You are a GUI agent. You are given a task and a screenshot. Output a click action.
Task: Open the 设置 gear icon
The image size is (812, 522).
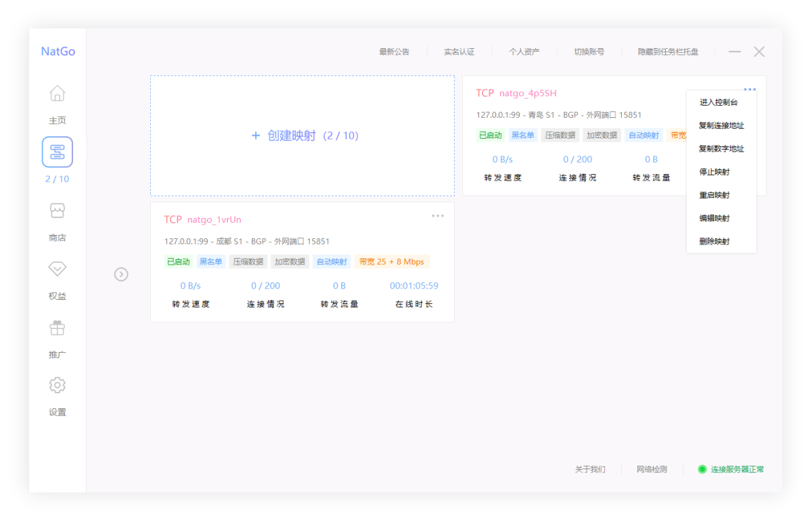point(58,385)
